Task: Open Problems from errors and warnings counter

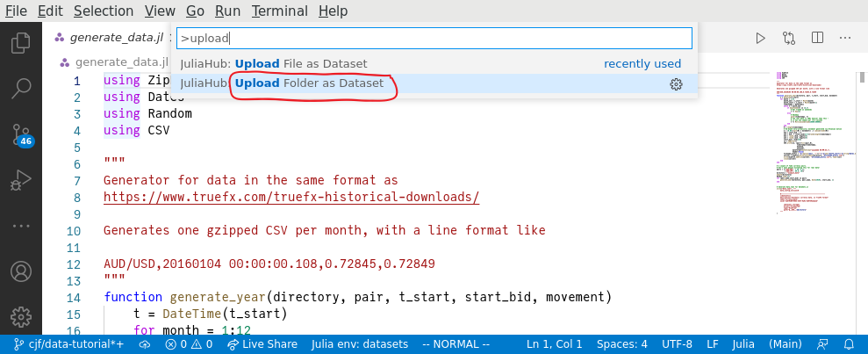Action: pos(189,344)
